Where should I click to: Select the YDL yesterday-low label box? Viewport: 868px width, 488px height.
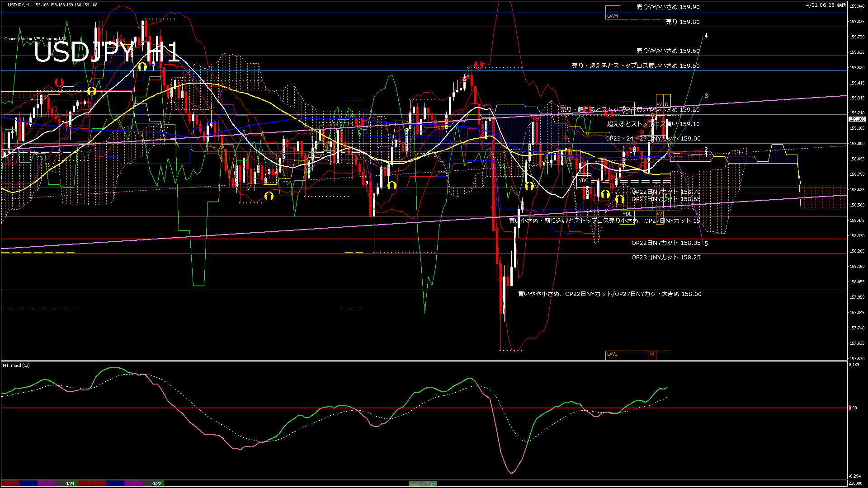[627, 214]
